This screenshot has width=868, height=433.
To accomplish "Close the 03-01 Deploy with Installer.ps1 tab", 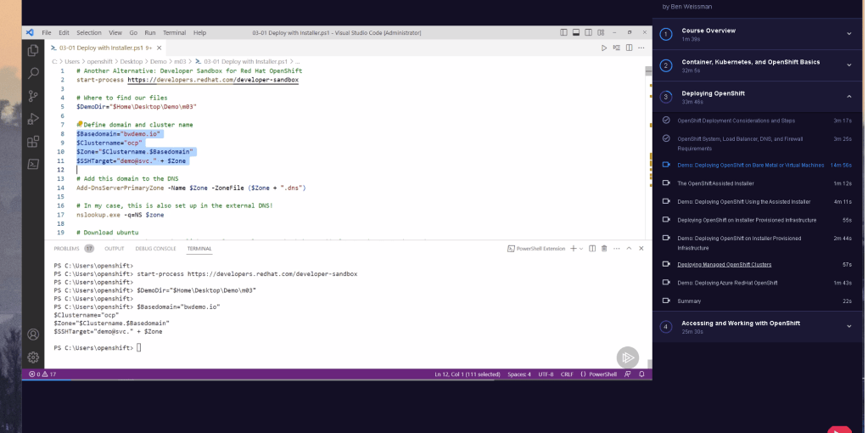I will point(160,48).
